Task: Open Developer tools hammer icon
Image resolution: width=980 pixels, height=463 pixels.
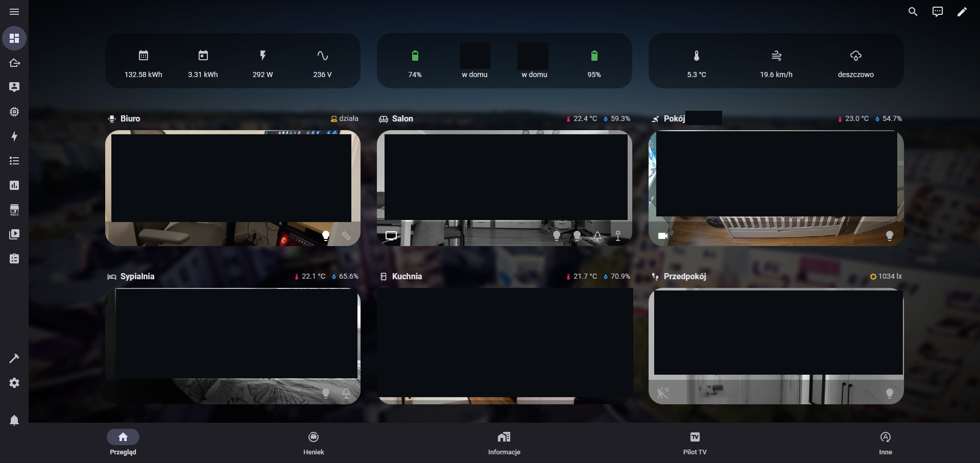Action: coord(14,358)
